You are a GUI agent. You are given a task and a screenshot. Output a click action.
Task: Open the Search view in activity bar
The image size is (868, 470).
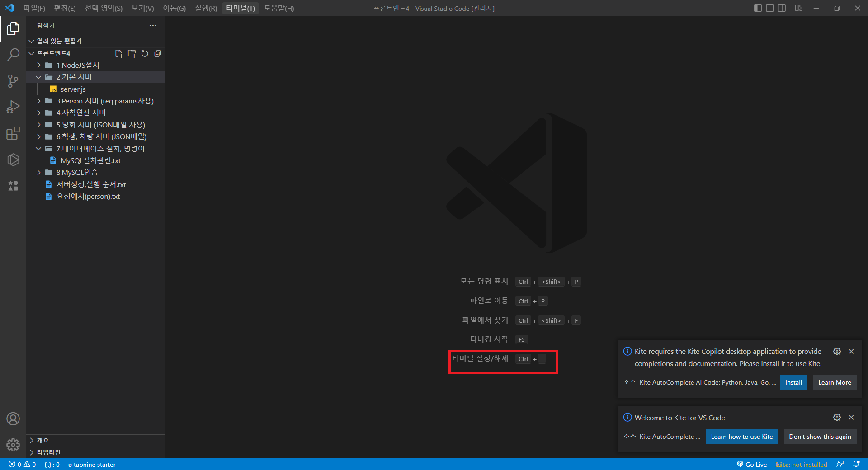(13, 55)
